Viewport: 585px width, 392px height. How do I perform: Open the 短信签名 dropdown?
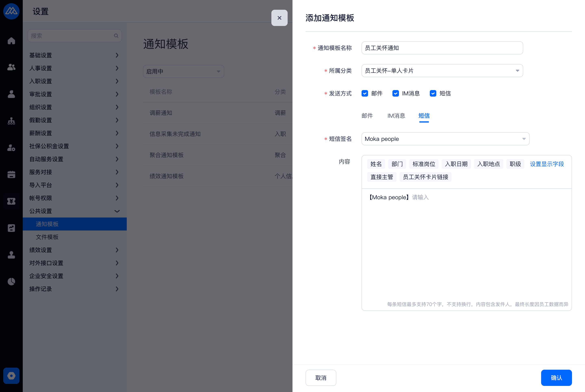point(446,139)
